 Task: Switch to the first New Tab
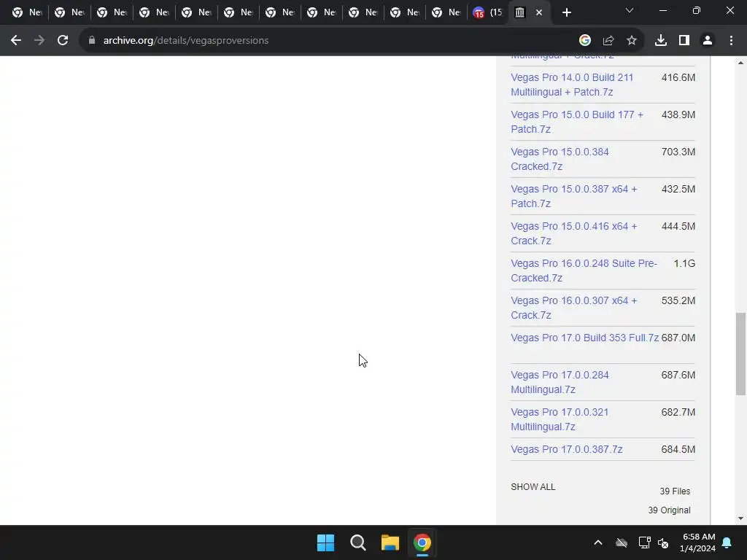tap(26, 13)
